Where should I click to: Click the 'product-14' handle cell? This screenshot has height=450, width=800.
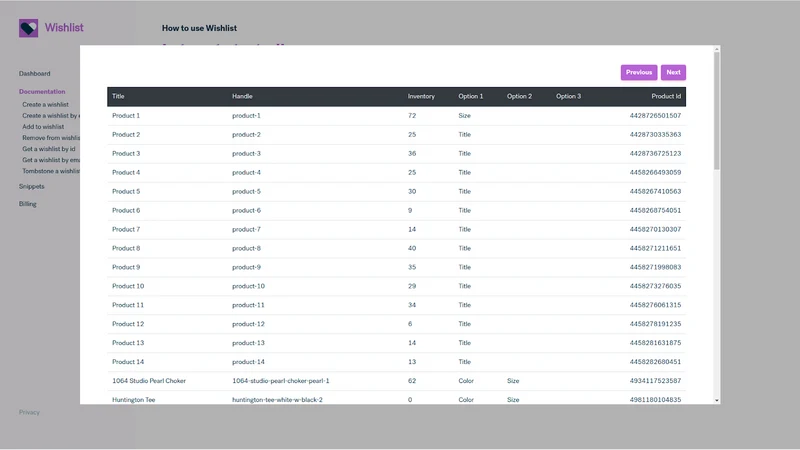tap(248, 362)
